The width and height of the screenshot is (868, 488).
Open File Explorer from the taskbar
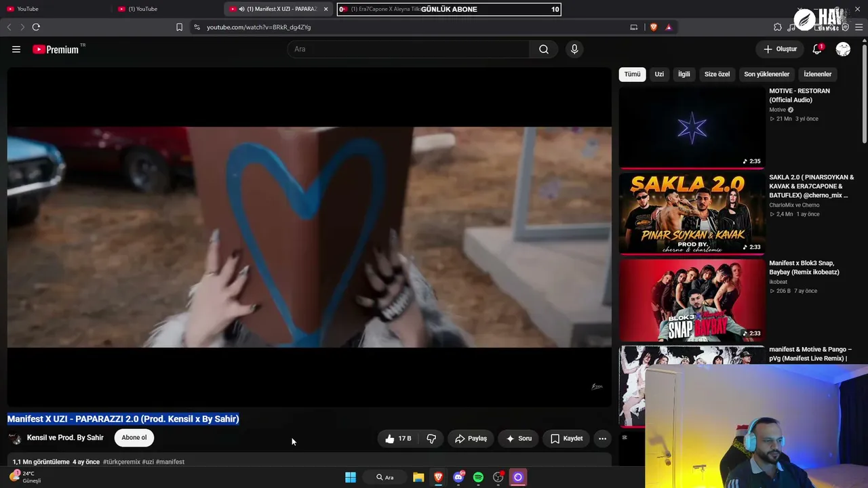(x=418, y=477)
